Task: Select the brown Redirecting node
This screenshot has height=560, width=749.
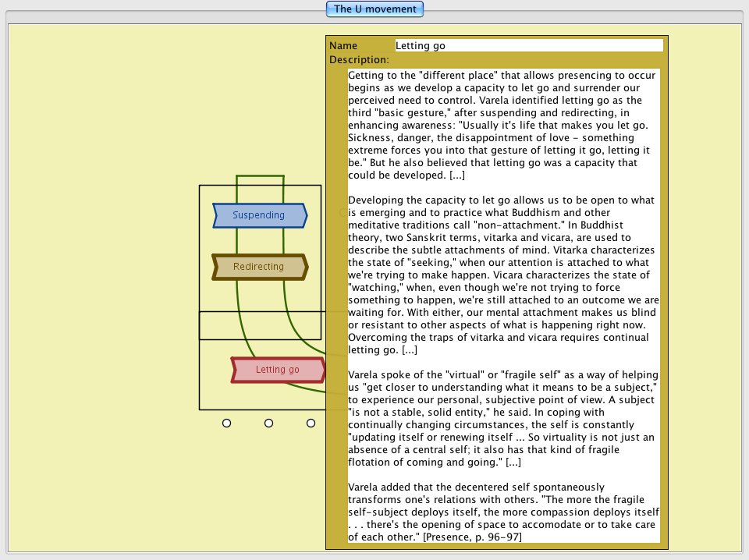Action: point(259,267)
